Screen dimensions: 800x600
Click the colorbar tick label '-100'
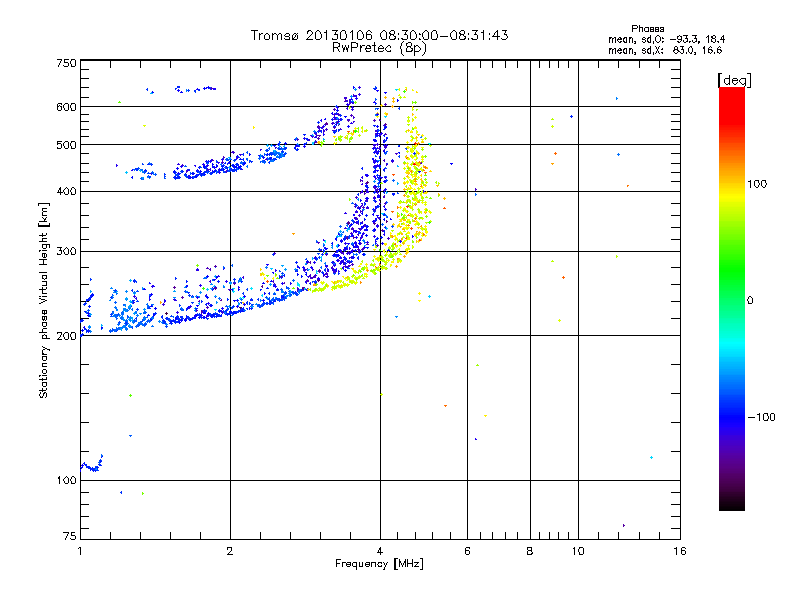(761, 417)
